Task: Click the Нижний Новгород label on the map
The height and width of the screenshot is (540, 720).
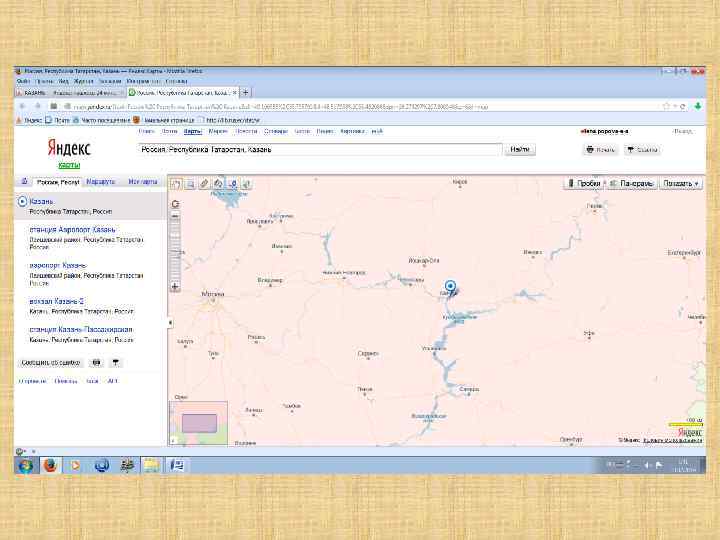Action: click(x=344, y=272)
